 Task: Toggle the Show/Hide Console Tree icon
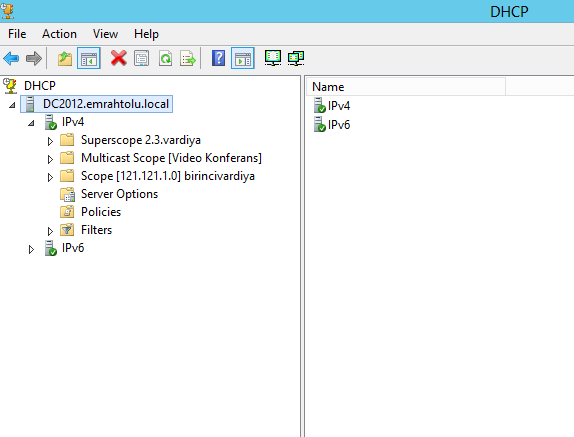(x=89, y=58)
